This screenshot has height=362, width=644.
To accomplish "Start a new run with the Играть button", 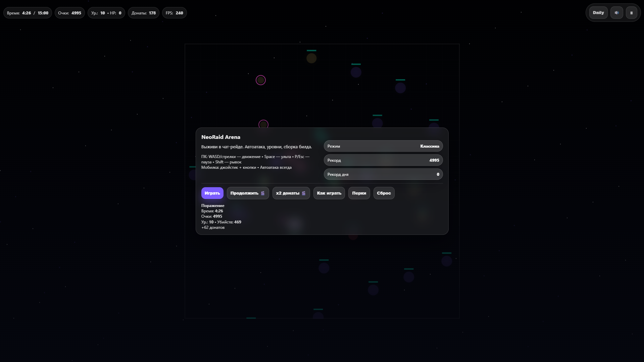I will [x=212, y=193].
